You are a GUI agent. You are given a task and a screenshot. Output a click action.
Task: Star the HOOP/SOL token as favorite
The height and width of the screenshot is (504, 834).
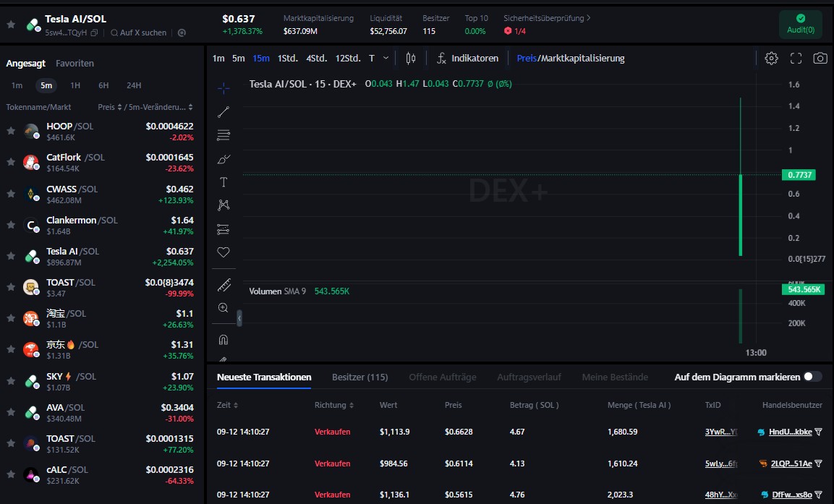11,131
